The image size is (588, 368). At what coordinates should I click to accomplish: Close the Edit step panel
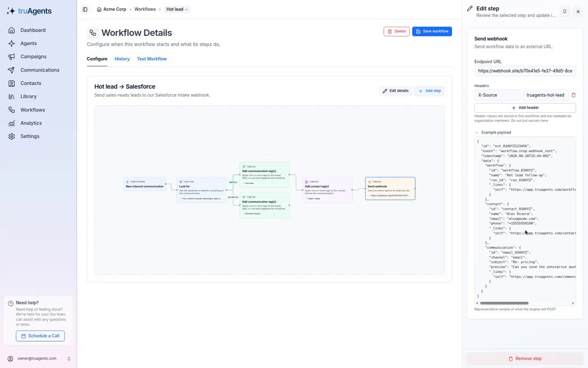click(578, 11)
